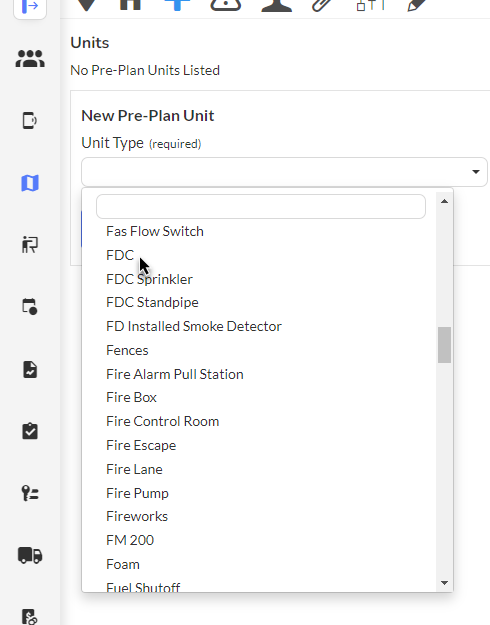Open the clipboard checklist sidebar icon
The image size is (490, 625).
[x=30, y=431]
